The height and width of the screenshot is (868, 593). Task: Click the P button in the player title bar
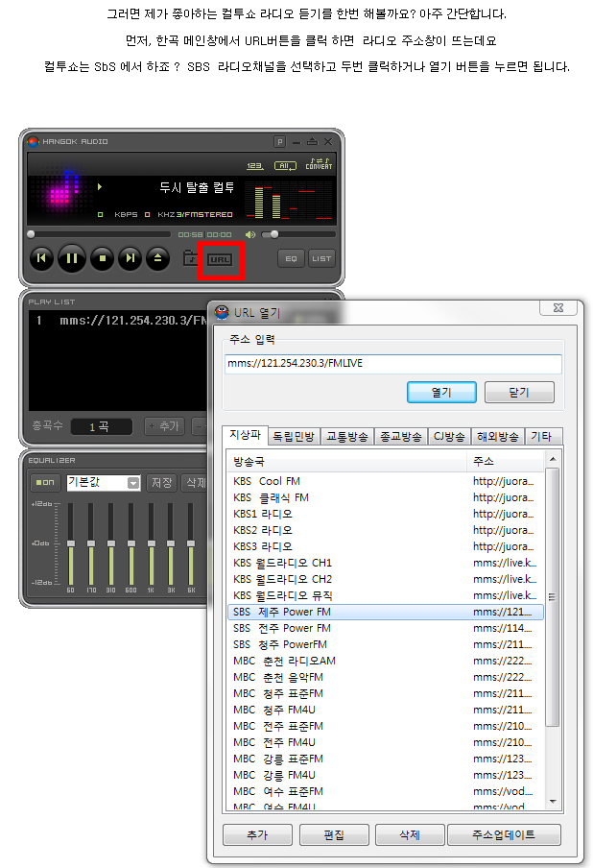(x=280, y=142)
